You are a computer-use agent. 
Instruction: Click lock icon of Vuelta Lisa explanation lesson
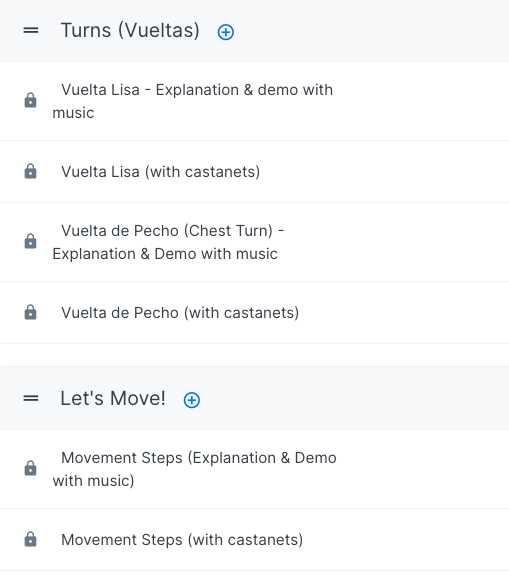point(30,100)
